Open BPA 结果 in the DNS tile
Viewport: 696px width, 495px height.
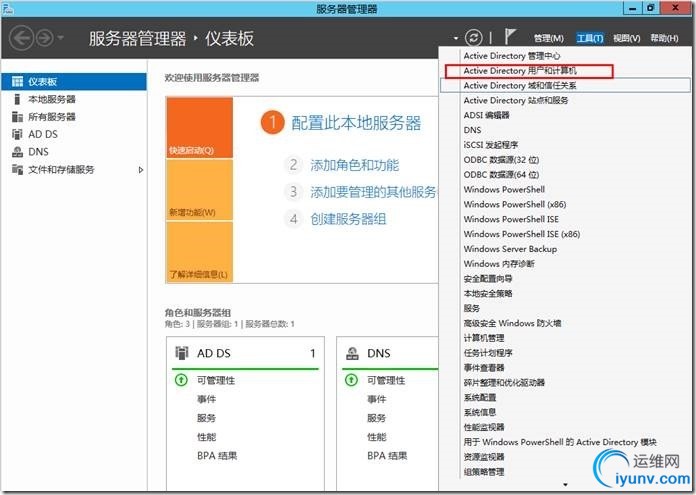coord(387,455)
